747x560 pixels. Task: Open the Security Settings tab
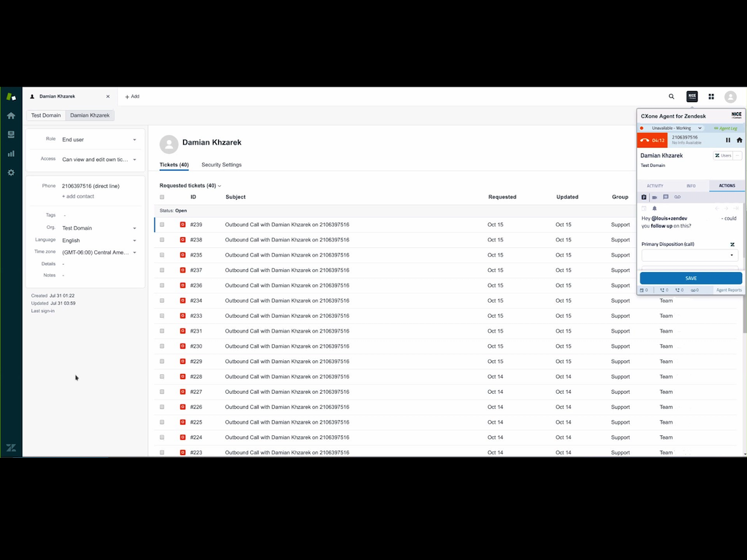(x=221, y=165)
